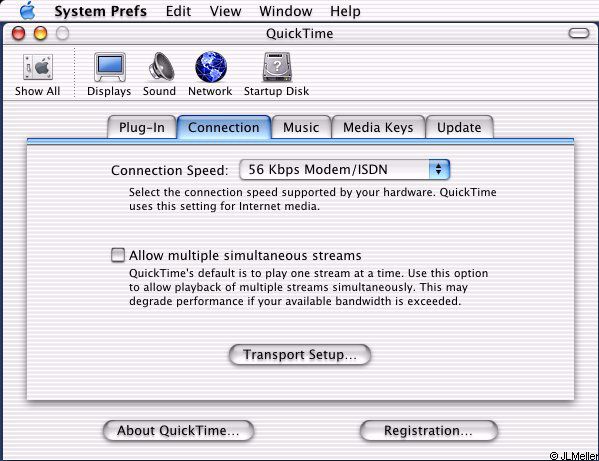The width and height of the screenshot is (599, 461).
Task: Click the yellow minimize window button
Action: point(40,33)
